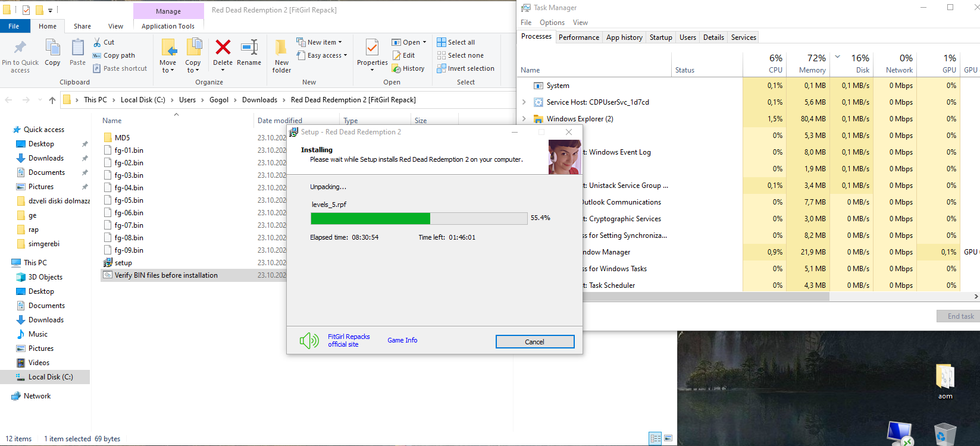Viewport: 980px width, 446px height.
Task: Sort files by Date modified column
Action: point(280,121)
